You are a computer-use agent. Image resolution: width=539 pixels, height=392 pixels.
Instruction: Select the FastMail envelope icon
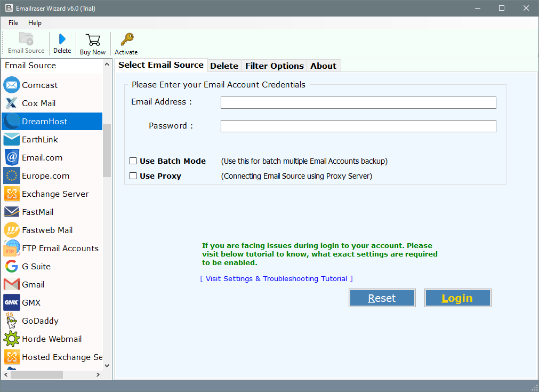click(x=12, y=212)
